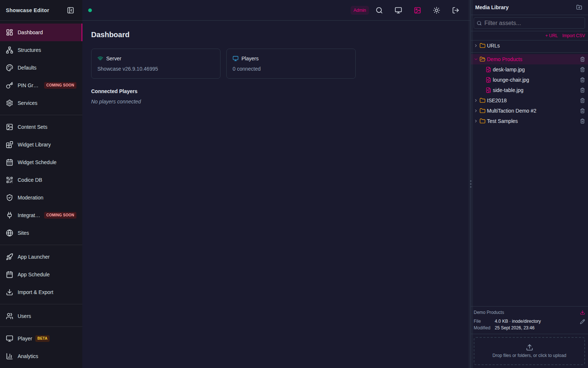Click the Filter assets field
This screenshot has height=368, width=588.
click(x=529, y=23)
